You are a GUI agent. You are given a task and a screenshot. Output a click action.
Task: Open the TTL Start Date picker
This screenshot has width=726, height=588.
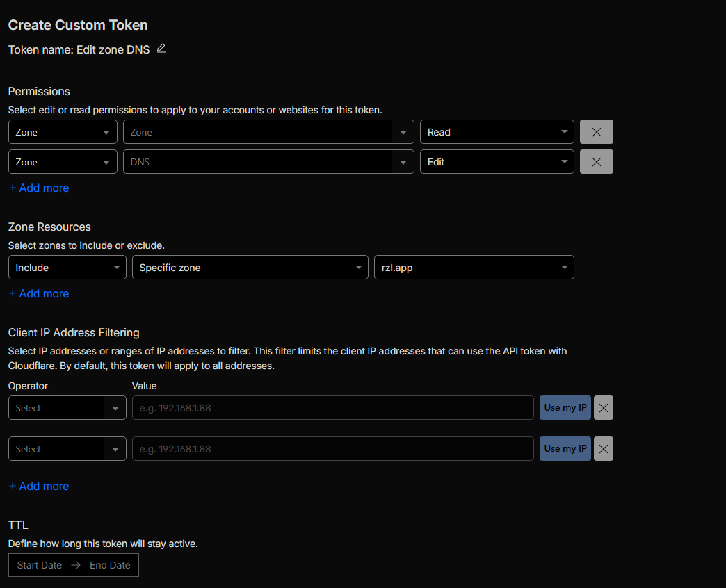(x=40, y=565)
